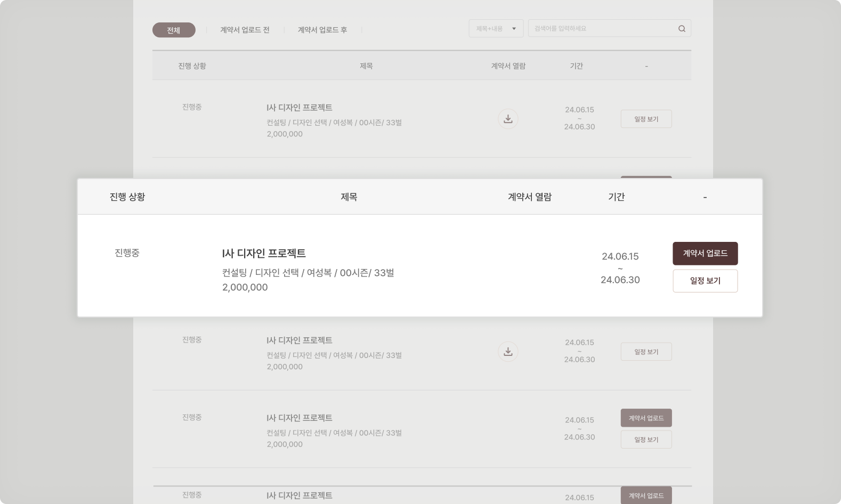
Task: Open I사 디자인 프로젝트 title in topmost row
Action: (299, 108)
